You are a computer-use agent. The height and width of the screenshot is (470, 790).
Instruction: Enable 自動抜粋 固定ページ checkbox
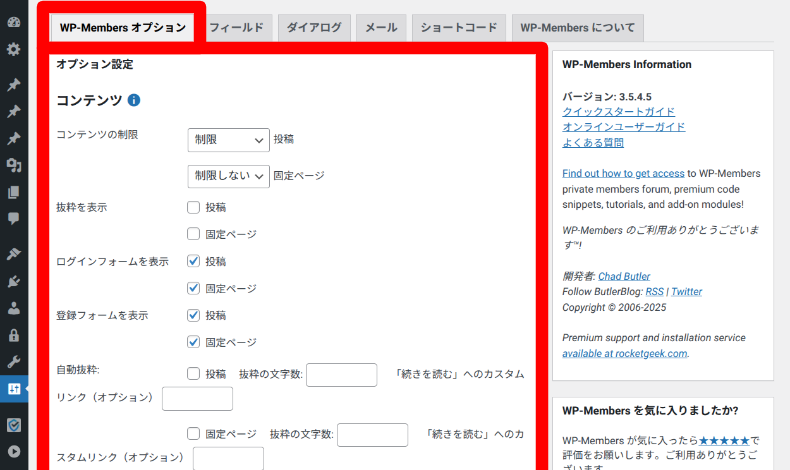(x=193, y=434)
